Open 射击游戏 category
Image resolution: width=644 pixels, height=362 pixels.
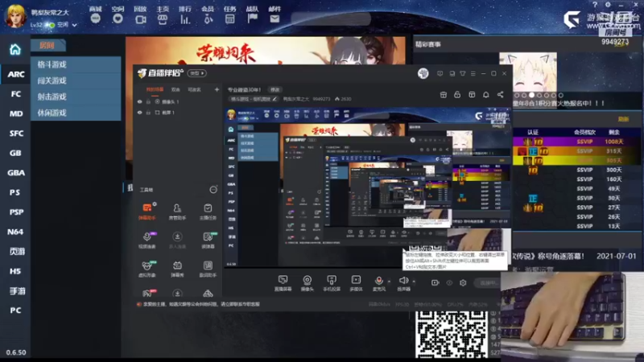[x=76, y=97]
